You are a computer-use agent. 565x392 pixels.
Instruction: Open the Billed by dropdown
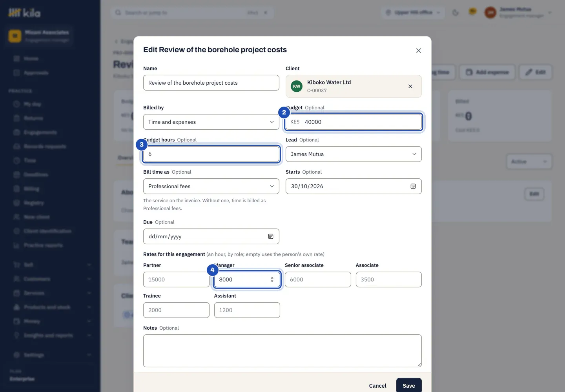(211, 122)
